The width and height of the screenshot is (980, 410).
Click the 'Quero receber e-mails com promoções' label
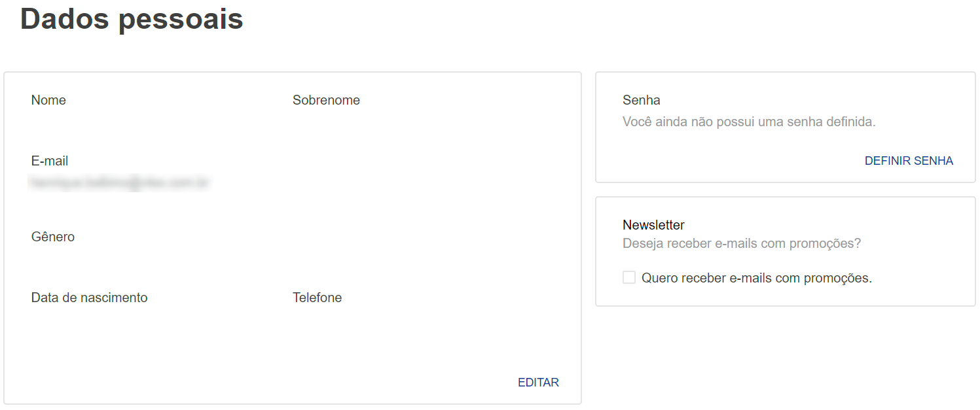756,278
